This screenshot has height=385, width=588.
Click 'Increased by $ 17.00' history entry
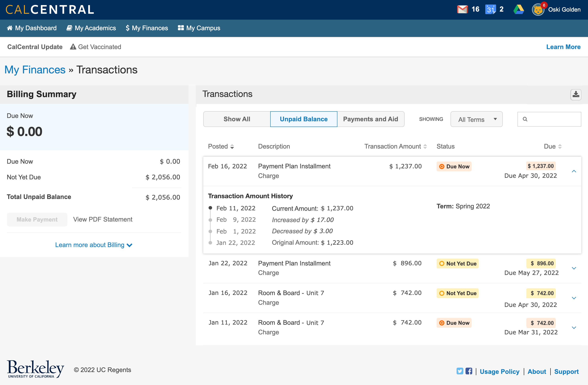[x=303, y=220]
